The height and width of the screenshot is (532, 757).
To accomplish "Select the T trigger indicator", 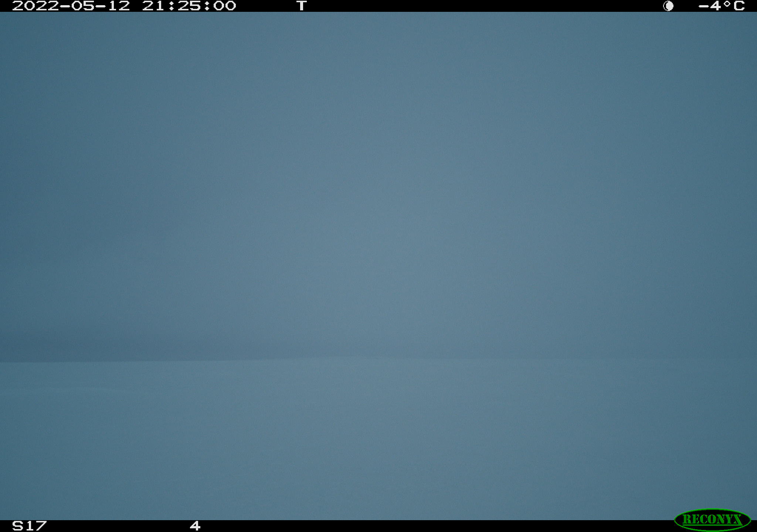I will (302, 6).
